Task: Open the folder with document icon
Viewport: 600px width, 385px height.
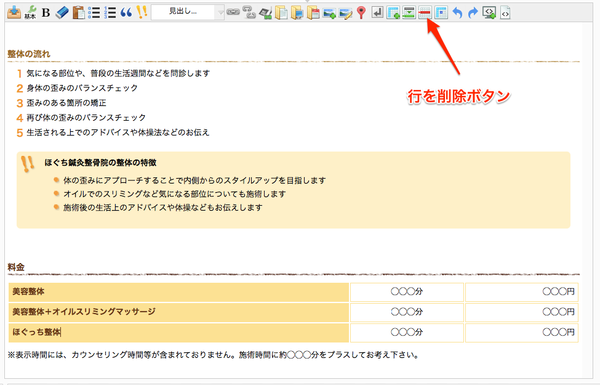Action: click(281, 13)
